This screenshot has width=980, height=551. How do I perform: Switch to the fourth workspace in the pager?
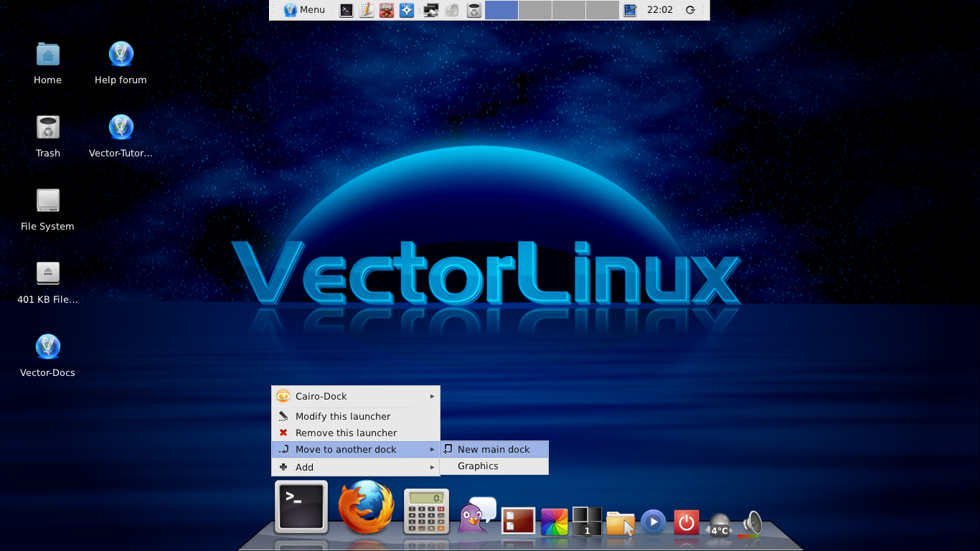pyautogui.click(x=603, y=10)
